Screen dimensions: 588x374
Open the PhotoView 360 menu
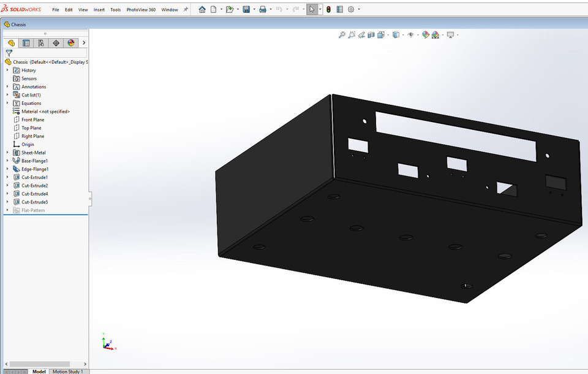(x=140, y=9)
